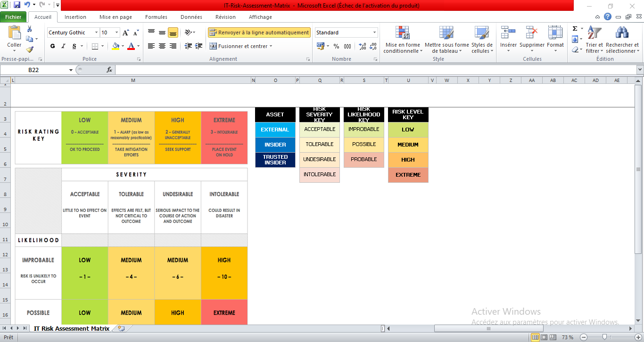Viewport: 644px width, 342px height.
Task: Open the font name Century Gothic dropdown
Action: [96, 33]
